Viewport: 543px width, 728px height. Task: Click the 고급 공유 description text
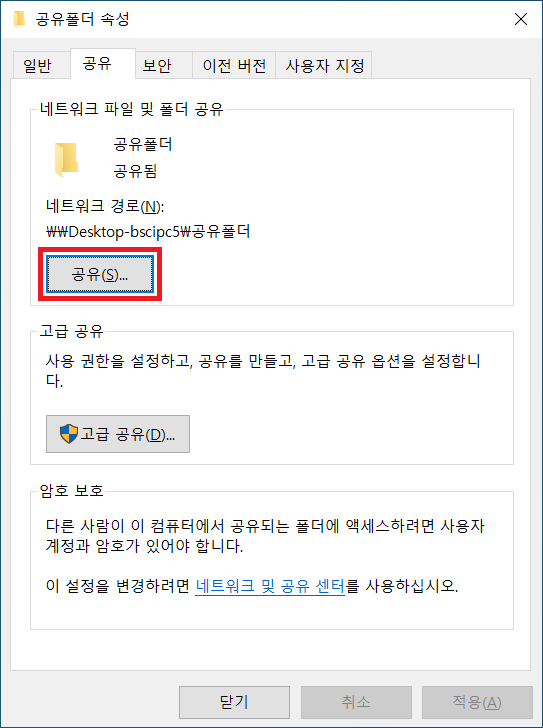pos(263,370)
